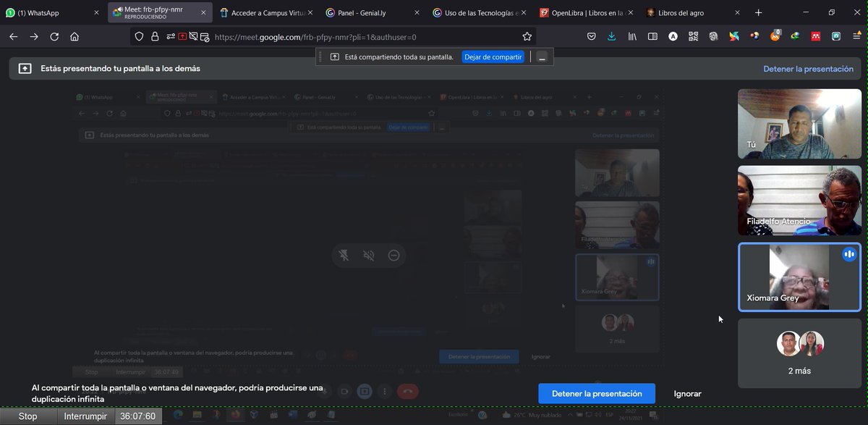
Task: Click Dejar de compartir button
Action: point(493,57)
